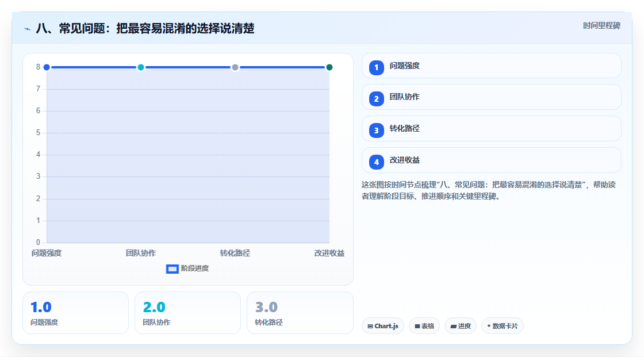The image size is (644, 357).
Task: Click the dark green data point at 改进收益
Action: (329, 67)
